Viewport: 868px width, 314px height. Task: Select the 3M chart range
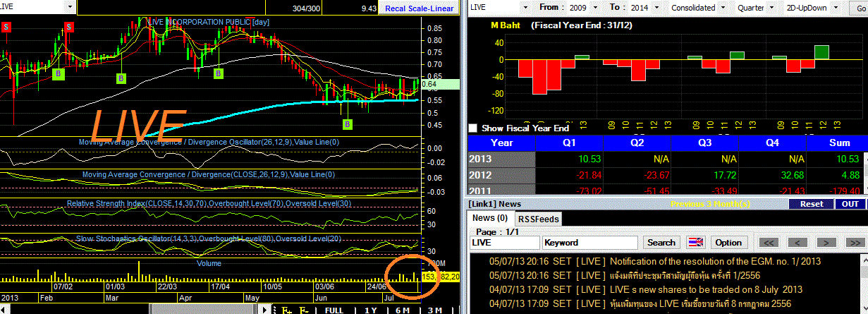click(x=435, y=310)
